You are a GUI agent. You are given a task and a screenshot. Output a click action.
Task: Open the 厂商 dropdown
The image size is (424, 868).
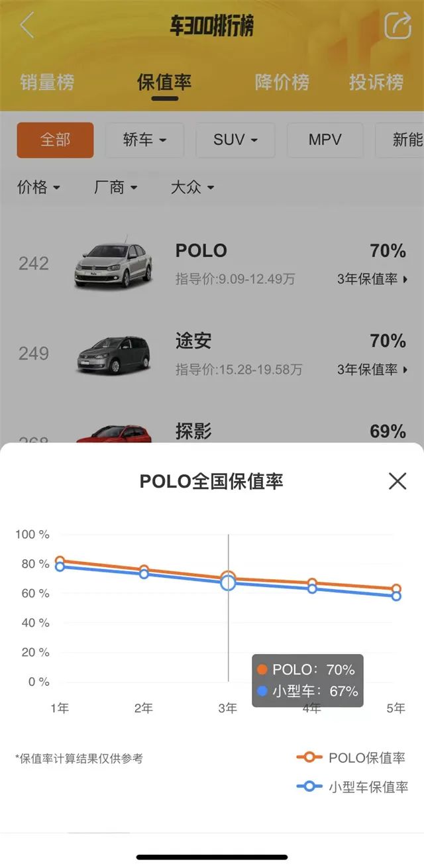(116, 188)
